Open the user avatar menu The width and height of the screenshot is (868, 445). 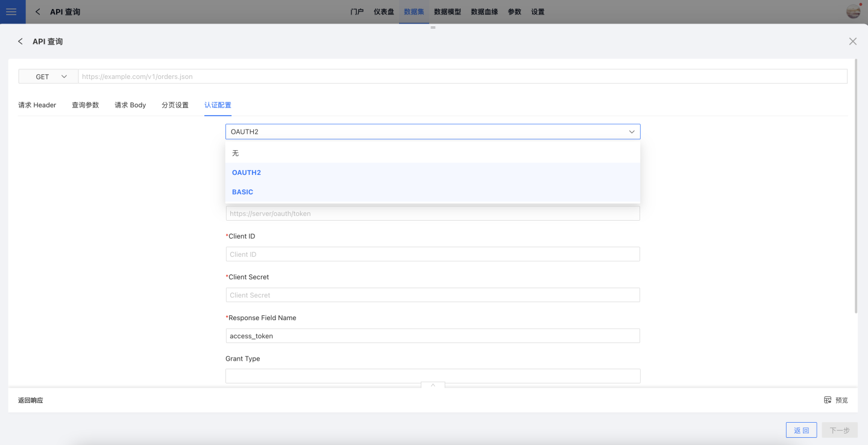coord(853,11)
